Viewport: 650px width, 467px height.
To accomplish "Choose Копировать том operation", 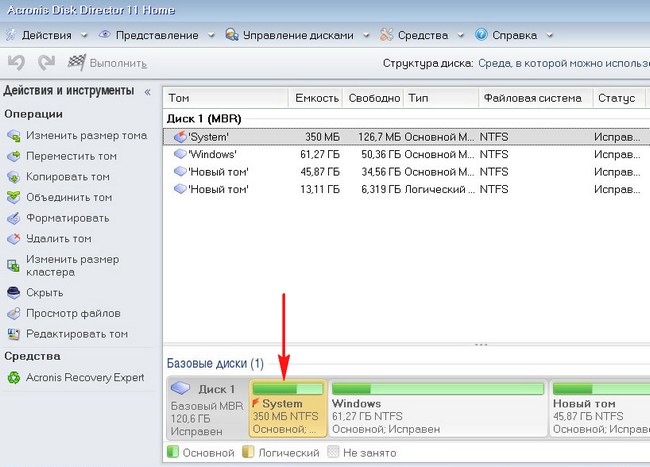I will click(x=68, y=177).
